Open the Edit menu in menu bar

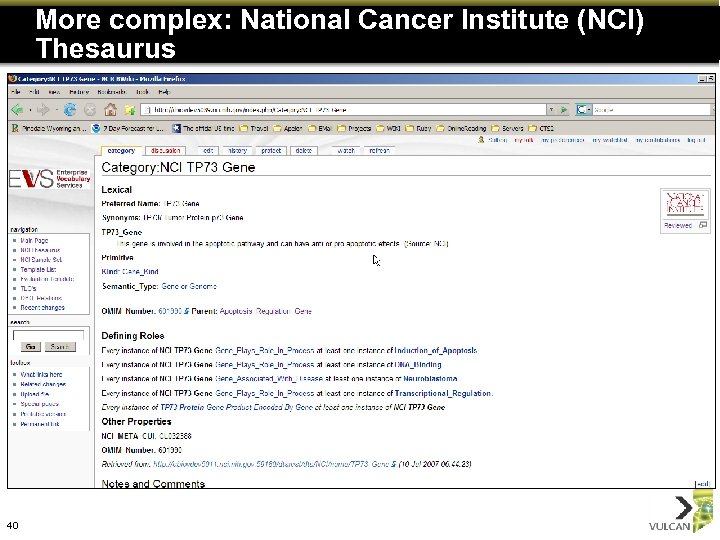coord(34,92)
